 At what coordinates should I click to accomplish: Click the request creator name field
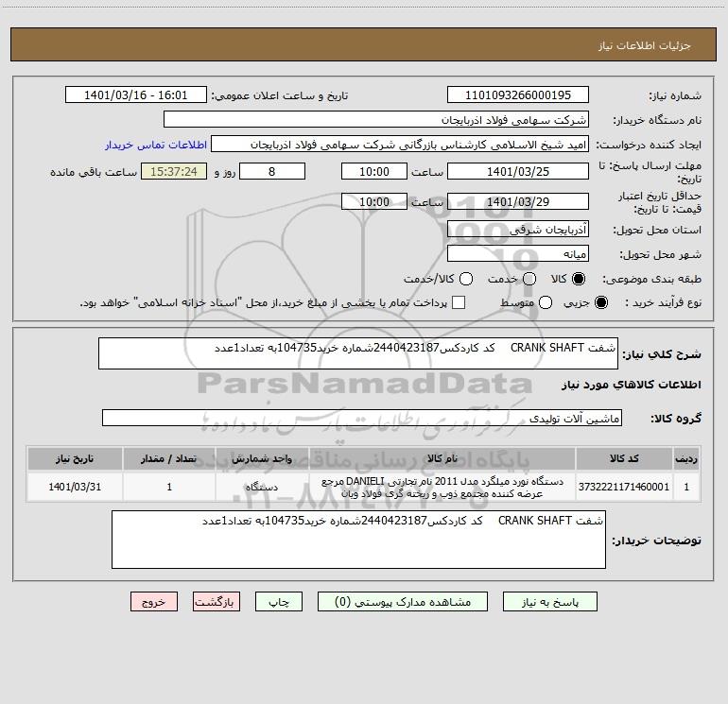click(400, 145)
